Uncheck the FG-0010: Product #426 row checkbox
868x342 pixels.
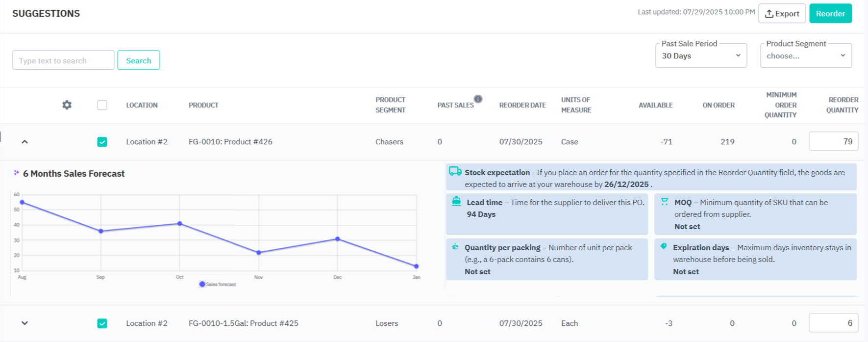(102, 142)
